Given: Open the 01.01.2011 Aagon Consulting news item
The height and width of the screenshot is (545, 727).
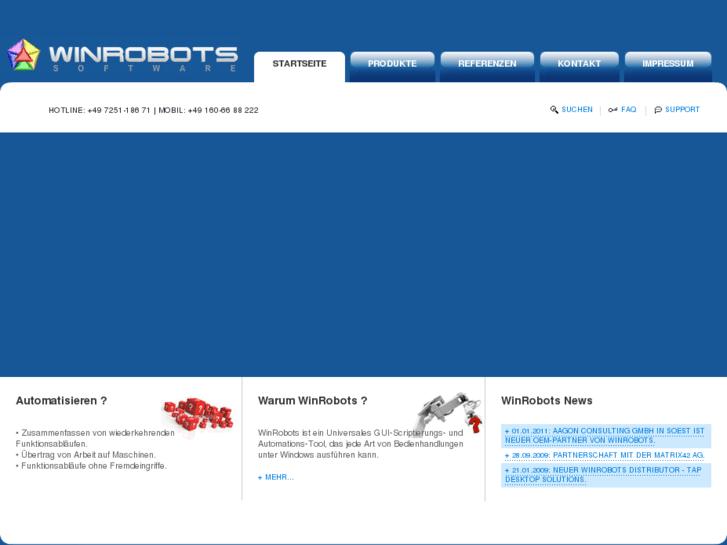Looking at the screenshot, I should 606,436.
